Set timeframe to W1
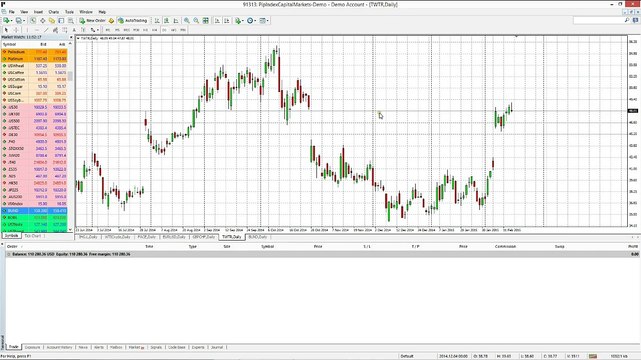Image resolution: width=641 pixels, height=360 pixels. [x=174, y=30]
